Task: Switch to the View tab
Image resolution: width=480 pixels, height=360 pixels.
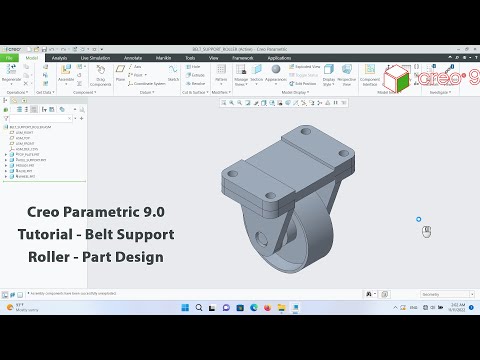Action: (x=214, y=58)
